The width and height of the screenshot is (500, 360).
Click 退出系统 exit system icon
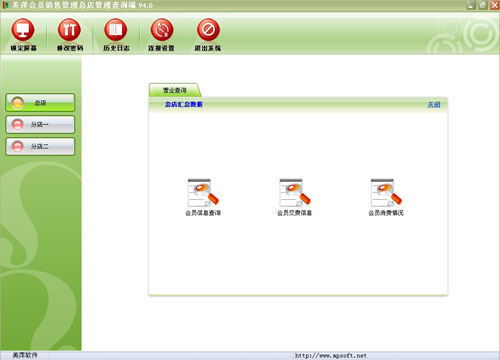coord(208,30)
